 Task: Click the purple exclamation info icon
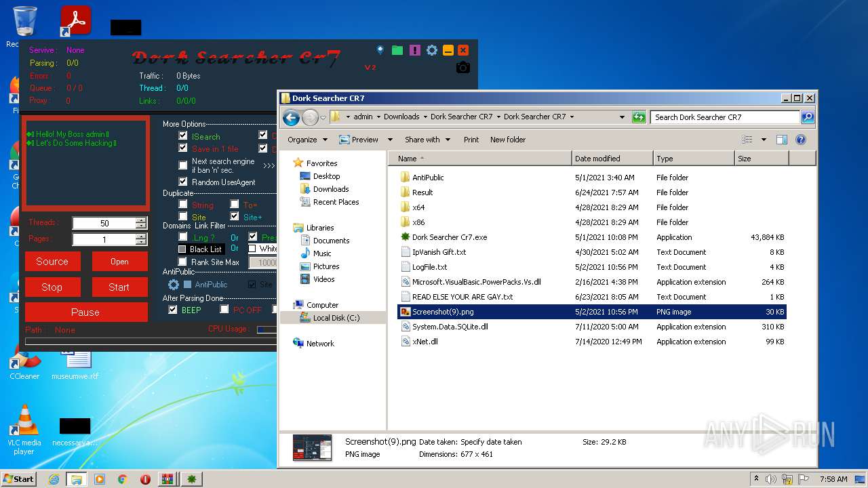coord(415,50)
